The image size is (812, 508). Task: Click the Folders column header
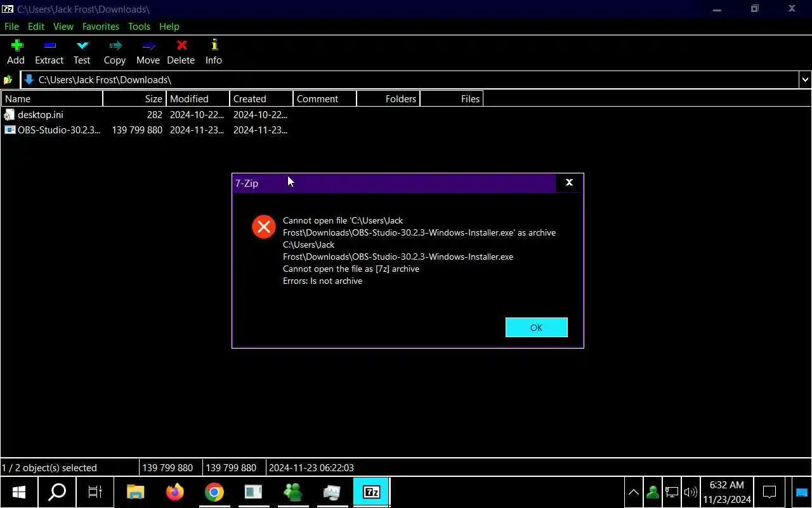[x=388, y=98]
